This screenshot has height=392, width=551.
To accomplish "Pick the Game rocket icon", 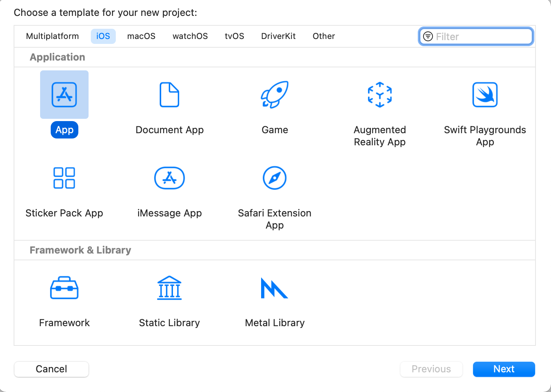I will coord(275,95).
